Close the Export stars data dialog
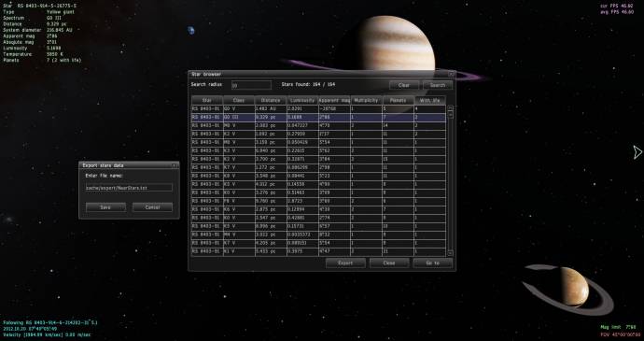The image size is (644, 341). (175, 165)
